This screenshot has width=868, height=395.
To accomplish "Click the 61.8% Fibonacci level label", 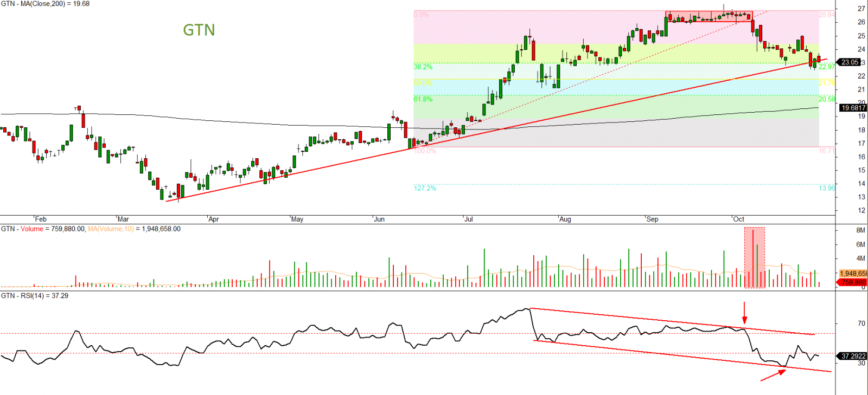I will click(423, 99).
